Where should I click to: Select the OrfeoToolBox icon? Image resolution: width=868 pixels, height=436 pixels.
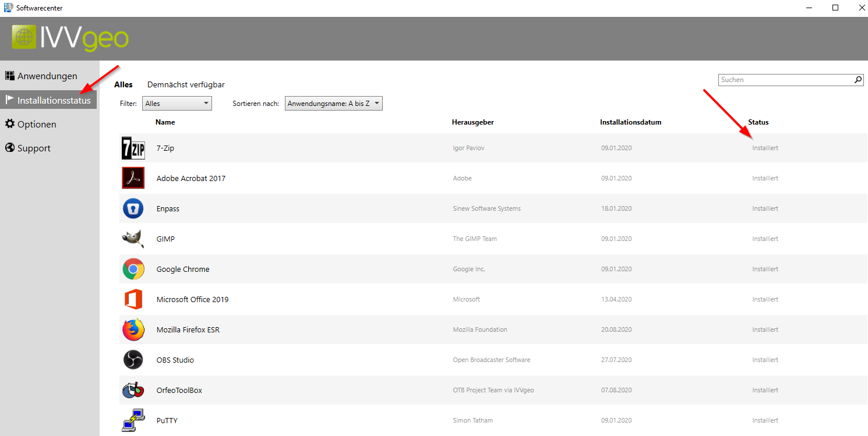pos(133,390)
